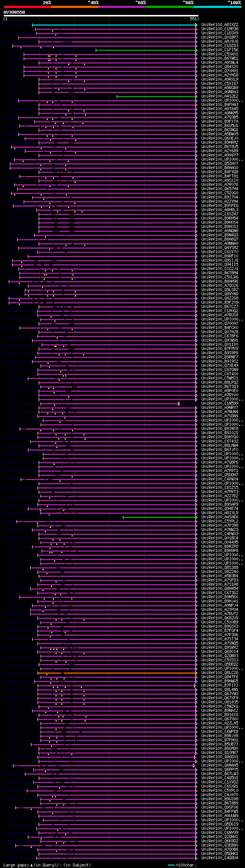
Task: Select the label UniRef100_Q8L4N1
Action: point(220,690)
